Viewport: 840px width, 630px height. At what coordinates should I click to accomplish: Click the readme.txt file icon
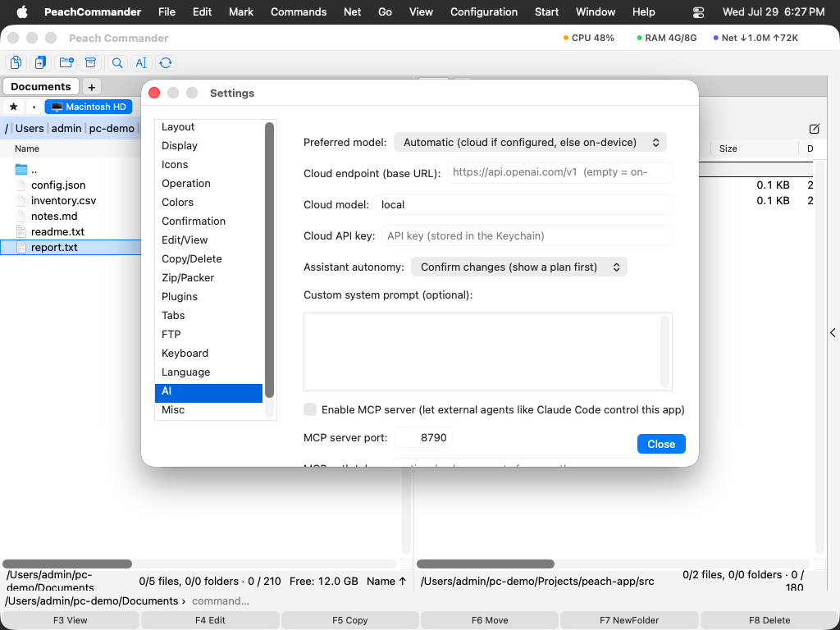(21, 231)
